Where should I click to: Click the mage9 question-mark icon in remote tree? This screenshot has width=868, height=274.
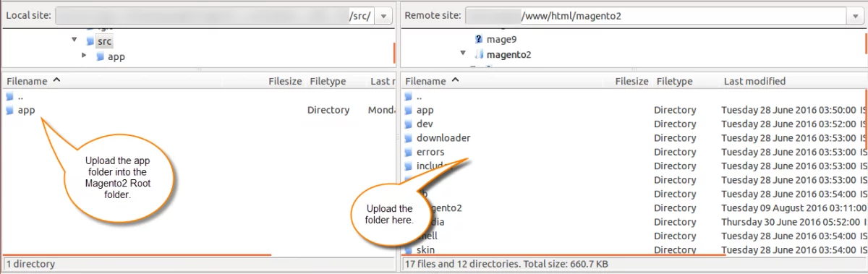click(x=479, y=40)
